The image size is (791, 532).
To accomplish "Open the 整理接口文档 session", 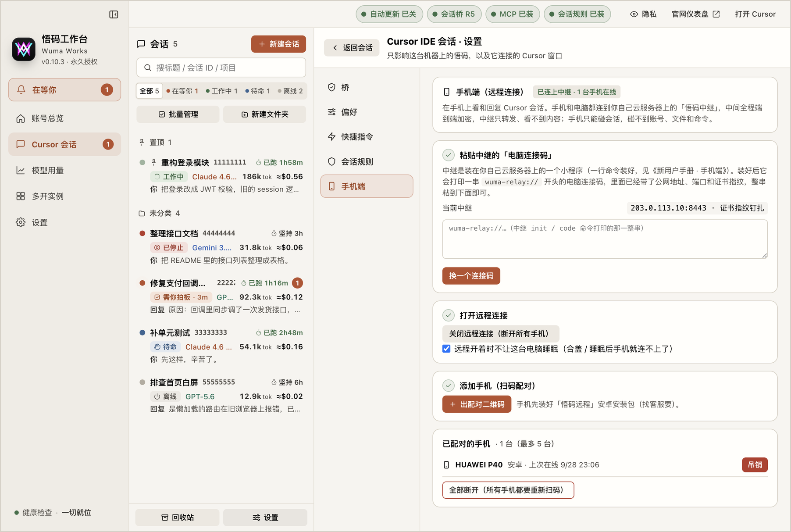I will (221, 246).
